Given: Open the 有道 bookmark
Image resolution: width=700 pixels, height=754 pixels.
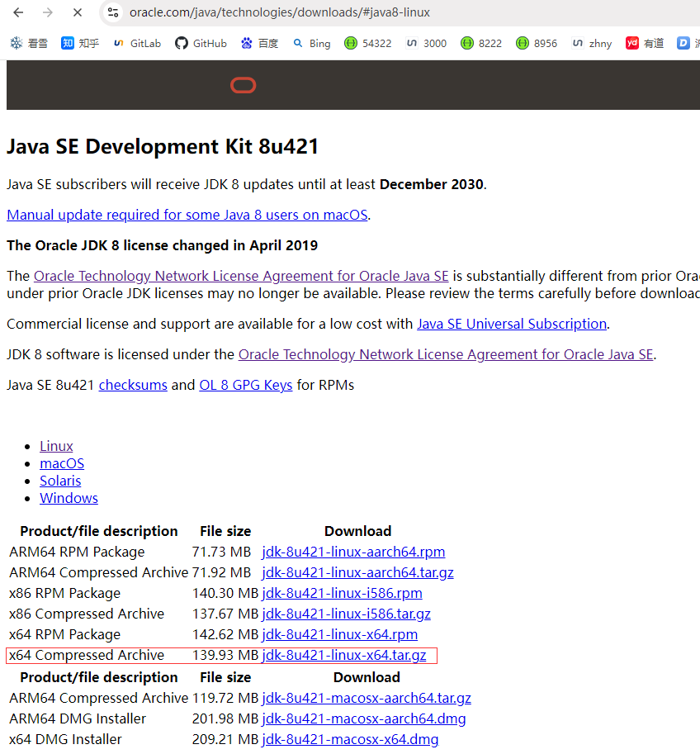Looking at the screenshot, I should (645, 43).
